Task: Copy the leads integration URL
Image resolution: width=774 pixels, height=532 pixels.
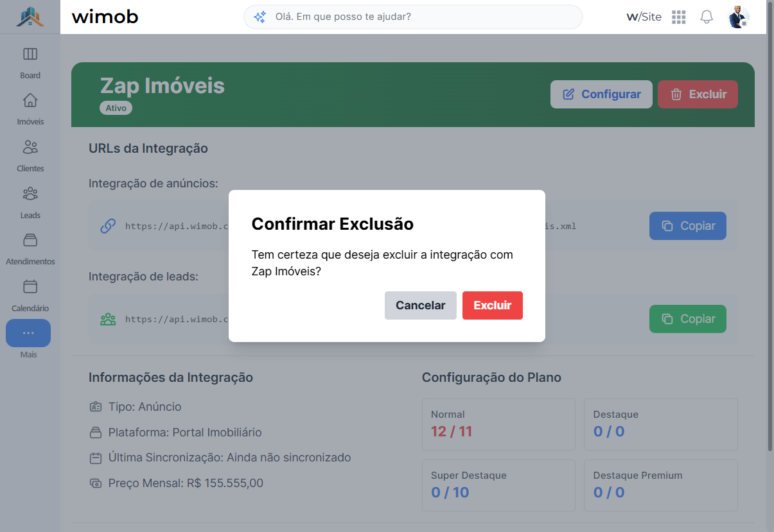Action: (x=688, y=319)
